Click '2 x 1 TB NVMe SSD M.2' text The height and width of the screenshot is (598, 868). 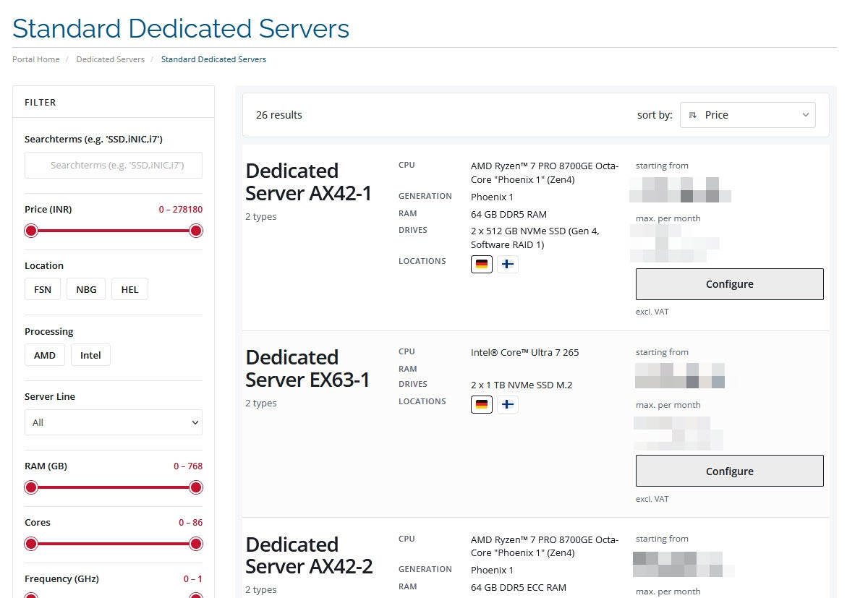pos(522,385)
